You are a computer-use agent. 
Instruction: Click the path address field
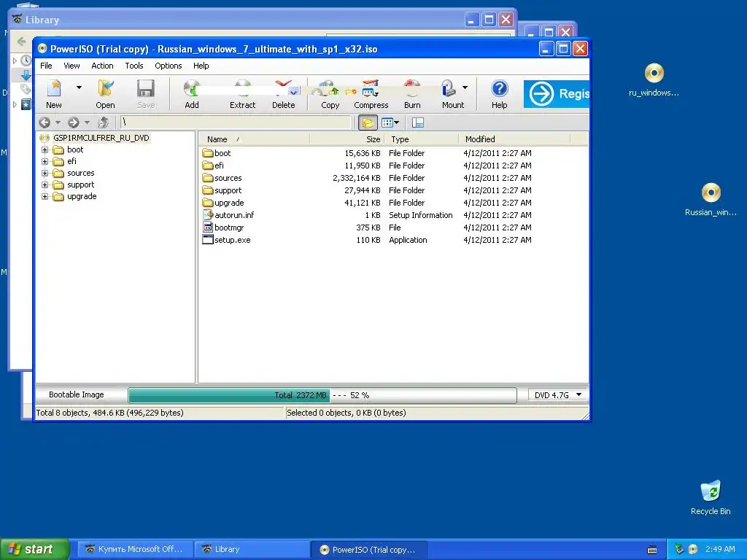click(236, 122)
